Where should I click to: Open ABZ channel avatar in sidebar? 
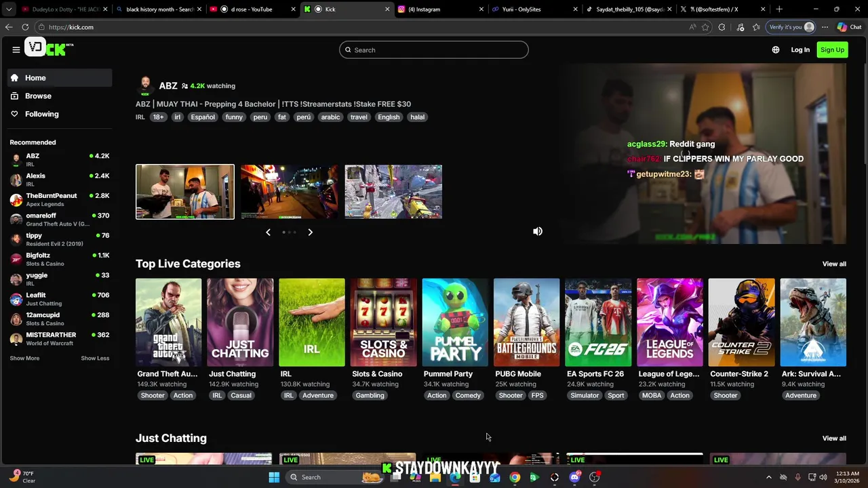16,160
